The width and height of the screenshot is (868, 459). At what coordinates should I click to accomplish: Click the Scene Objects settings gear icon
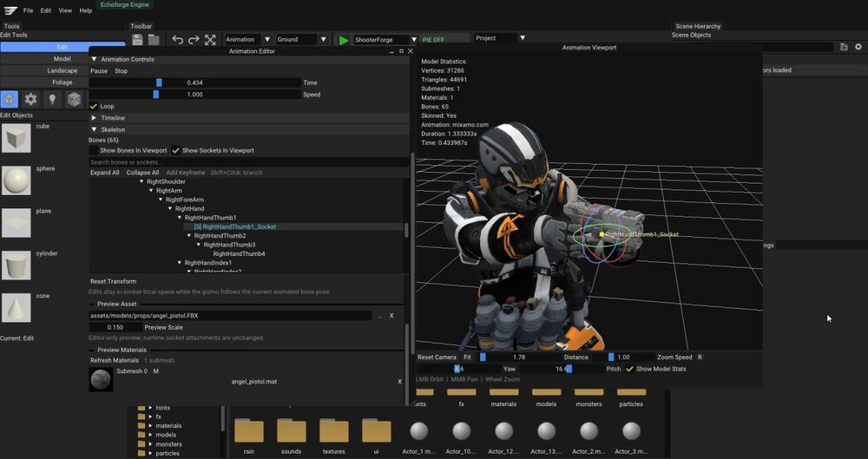(x=858, y=47)
